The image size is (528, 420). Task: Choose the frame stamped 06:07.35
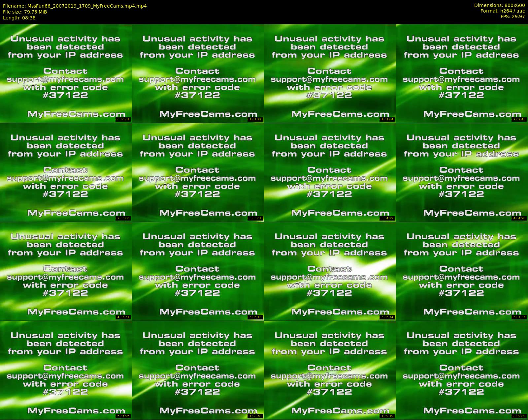tap(462, 271)
